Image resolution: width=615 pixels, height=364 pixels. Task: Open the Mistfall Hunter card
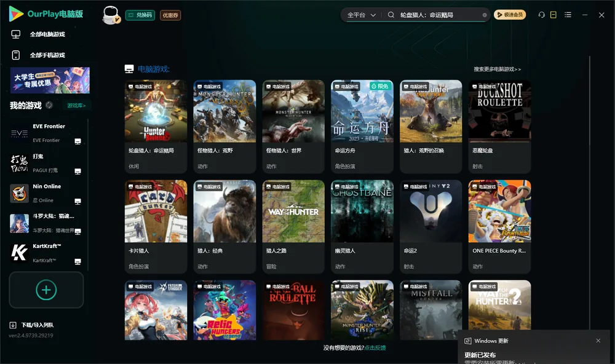pyautogui.click(x=430, y=310)
